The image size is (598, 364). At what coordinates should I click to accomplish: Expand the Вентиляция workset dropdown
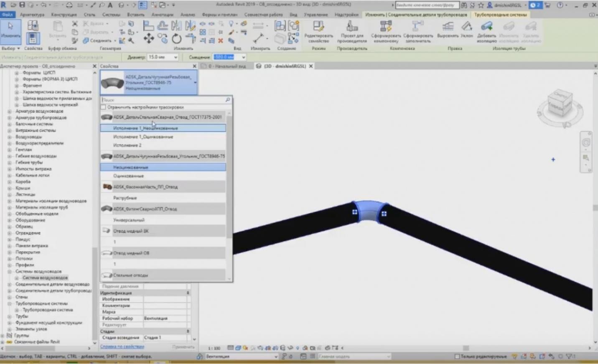pyautogui.click(x=275, y=357)
